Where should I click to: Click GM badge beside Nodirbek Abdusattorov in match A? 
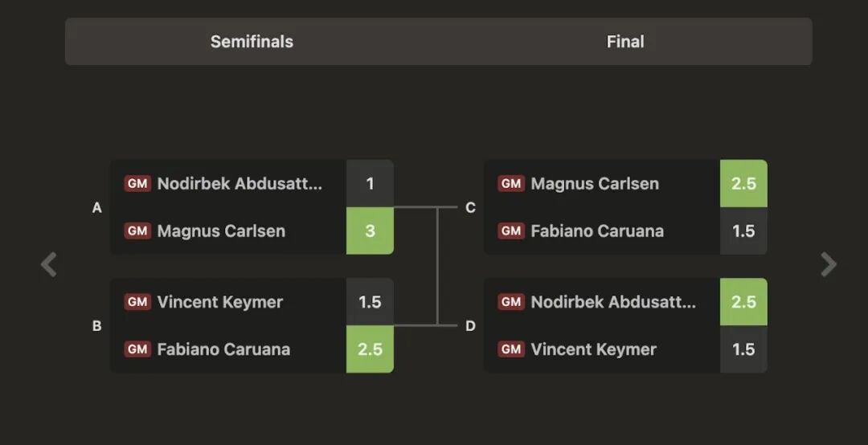137,184
